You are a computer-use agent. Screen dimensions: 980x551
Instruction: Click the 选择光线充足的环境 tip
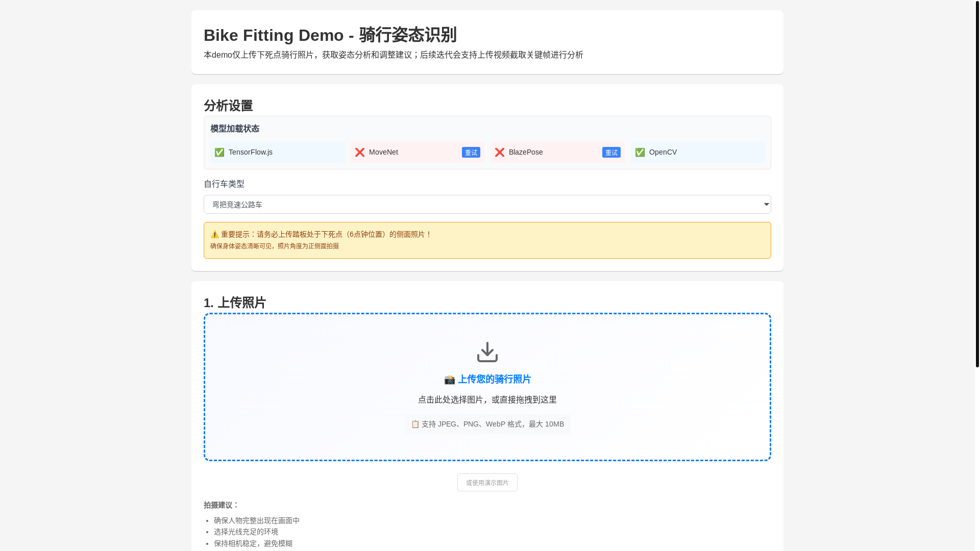246,532
